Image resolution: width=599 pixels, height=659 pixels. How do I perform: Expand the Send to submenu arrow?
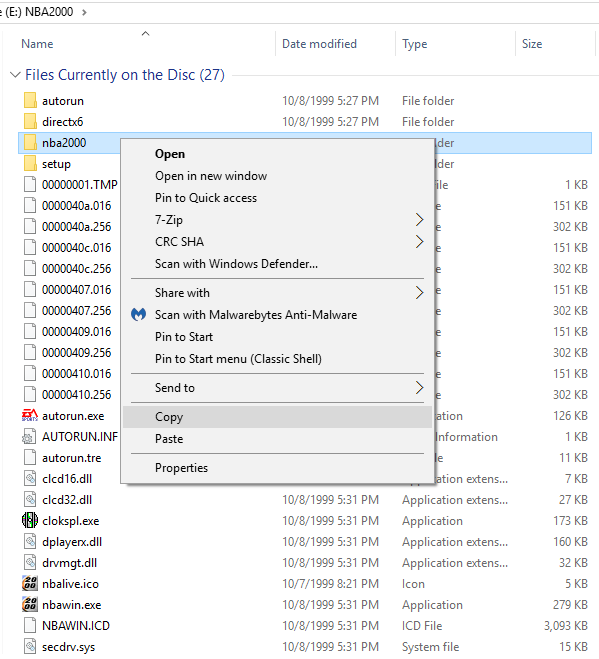pyautogui.click(x=419, y=387)
